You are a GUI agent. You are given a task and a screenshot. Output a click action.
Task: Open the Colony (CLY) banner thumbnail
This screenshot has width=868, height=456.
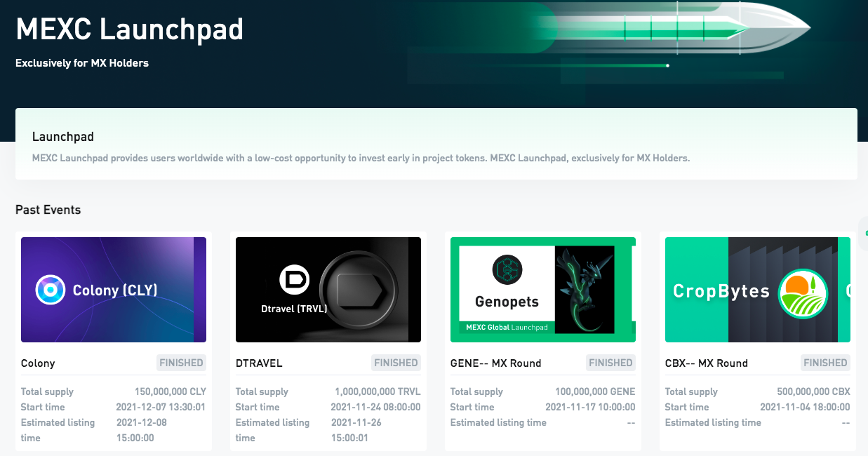114,290
